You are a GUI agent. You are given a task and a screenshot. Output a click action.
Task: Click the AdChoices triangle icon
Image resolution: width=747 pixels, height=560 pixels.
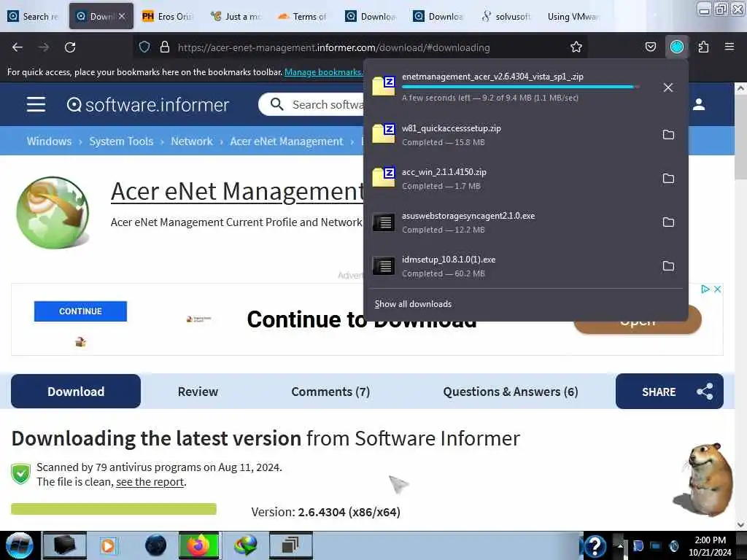(x=705, y=289)
